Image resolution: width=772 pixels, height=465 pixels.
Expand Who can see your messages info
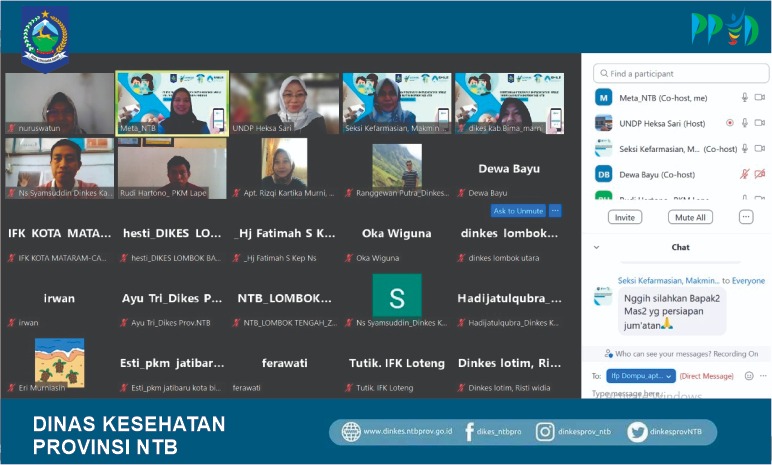[681, 354]
